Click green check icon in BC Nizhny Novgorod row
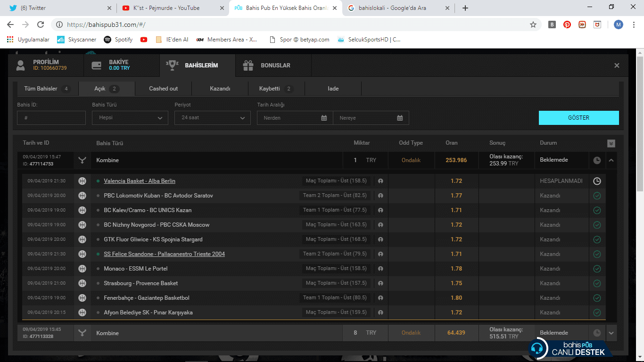 click(x=597, y=225)
